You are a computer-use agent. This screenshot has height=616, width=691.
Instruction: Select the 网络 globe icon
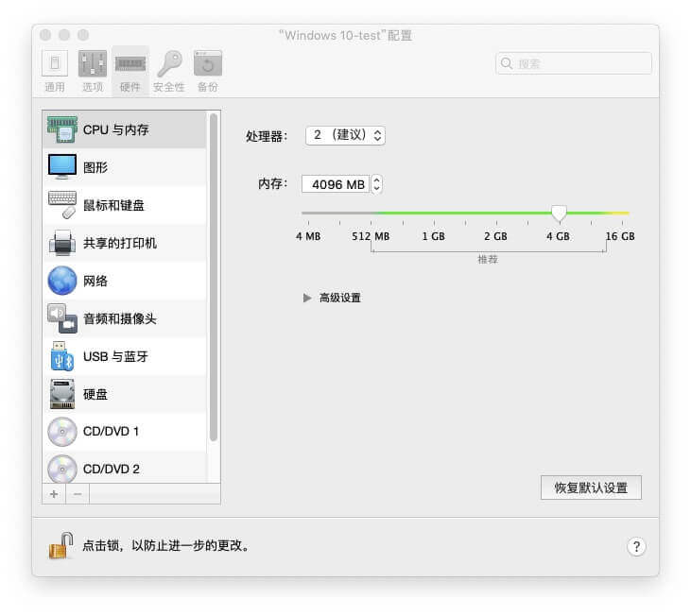[x=62, y=281]
